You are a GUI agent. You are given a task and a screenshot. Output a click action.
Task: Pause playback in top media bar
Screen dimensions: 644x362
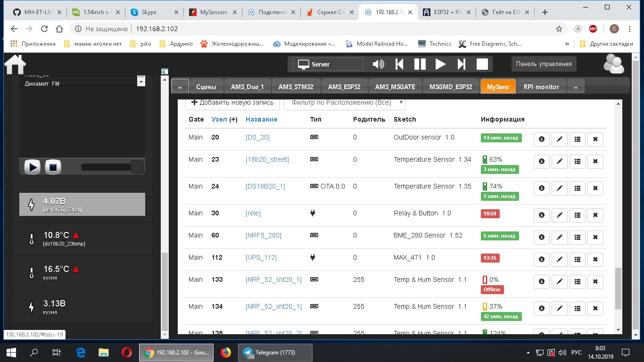(x=420, y=64)
